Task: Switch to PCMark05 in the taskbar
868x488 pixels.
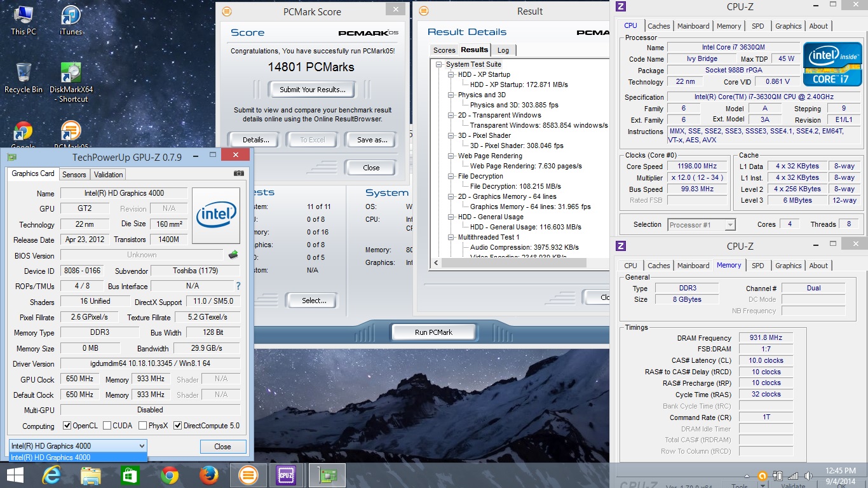Action: tap(248, 475)
